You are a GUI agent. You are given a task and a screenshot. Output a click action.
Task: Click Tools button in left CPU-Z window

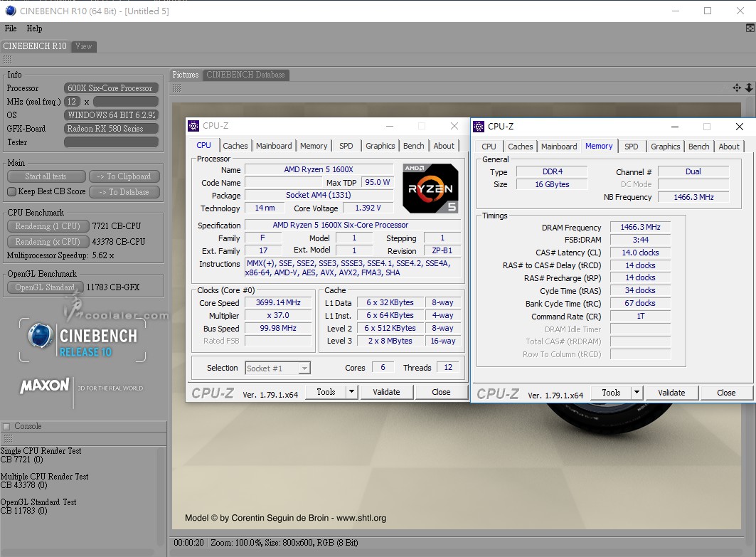coord(326,392)
